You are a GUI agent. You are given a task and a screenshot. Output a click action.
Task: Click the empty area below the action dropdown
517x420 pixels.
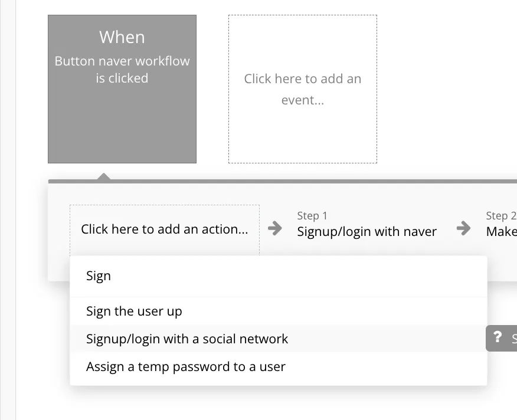click(x=277, y=404)
